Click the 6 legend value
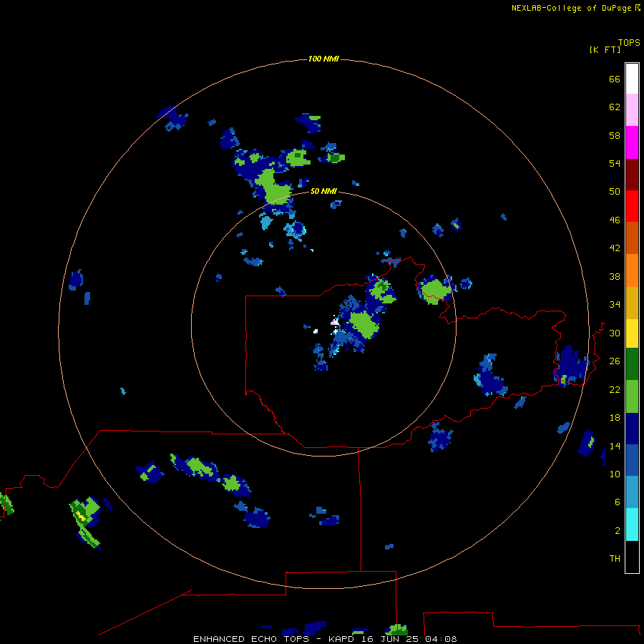Image resolution: width=644 pixels, height=644 pixels. pyautogui.click(x=618, y=502)
